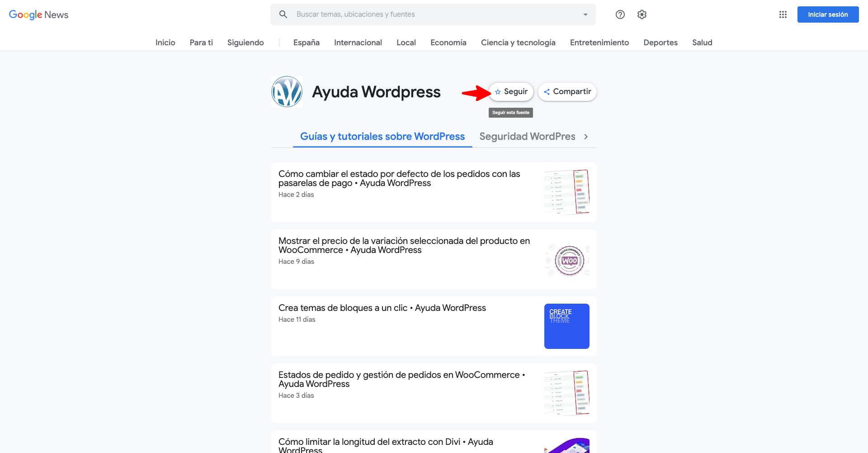Click the Google News logo
Image resolution: width=868 pixels, height=453 pixels.
click(38, 14)
